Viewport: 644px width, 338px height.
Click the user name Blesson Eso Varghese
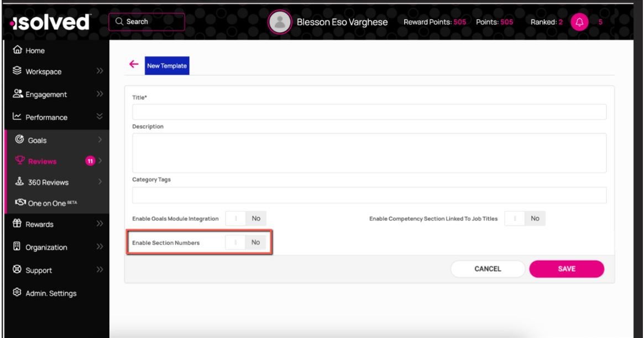coord(342,22)
